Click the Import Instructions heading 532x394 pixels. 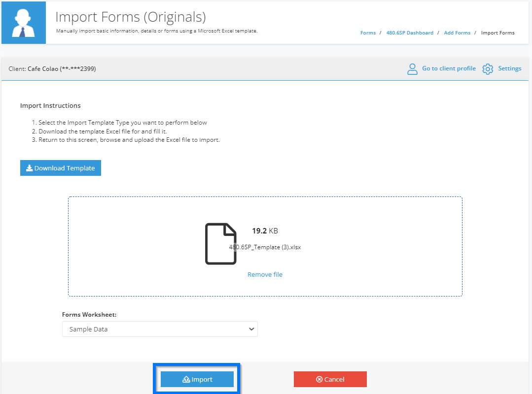pos(50,106)
